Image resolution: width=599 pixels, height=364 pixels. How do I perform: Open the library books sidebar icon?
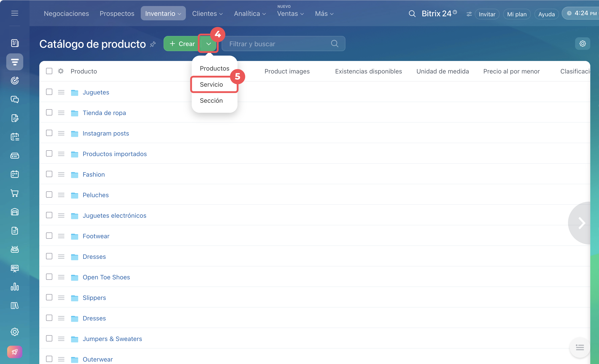[15, 305]
